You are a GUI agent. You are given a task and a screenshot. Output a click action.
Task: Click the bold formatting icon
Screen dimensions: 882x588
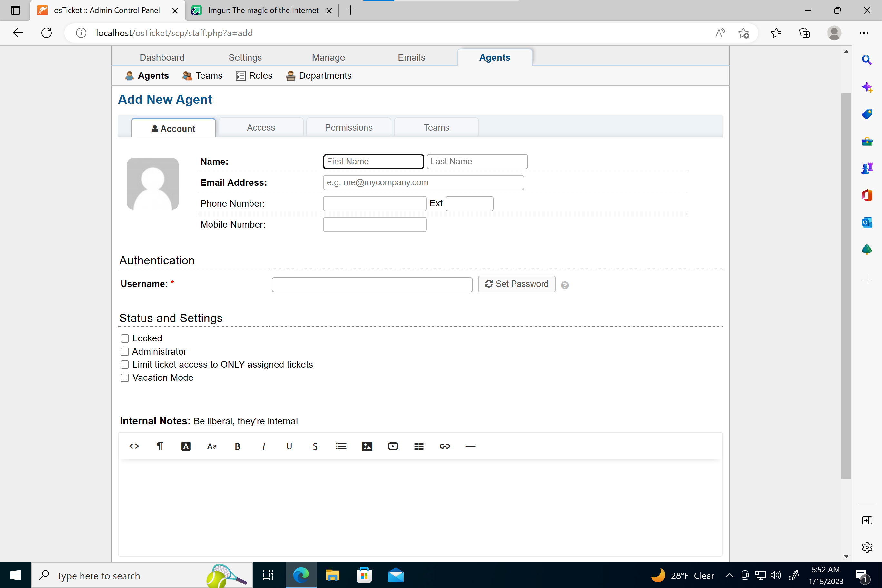tap(237, 446)
